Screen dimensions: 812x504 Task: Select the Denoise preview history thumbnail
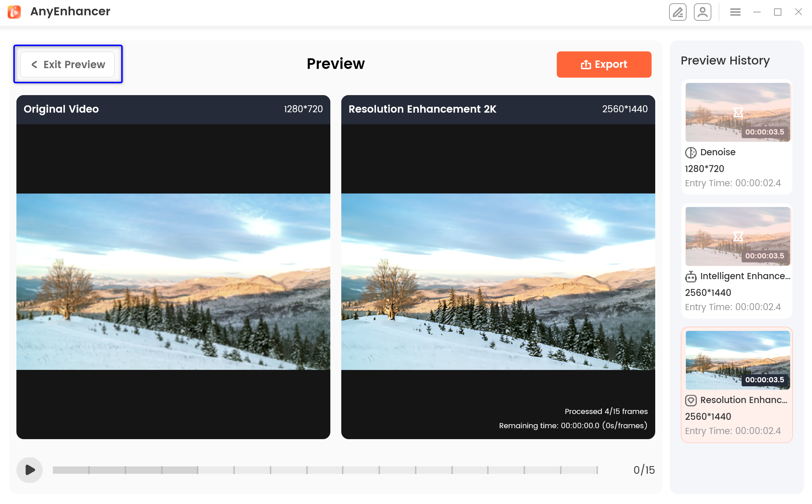(x=737, y=112)
